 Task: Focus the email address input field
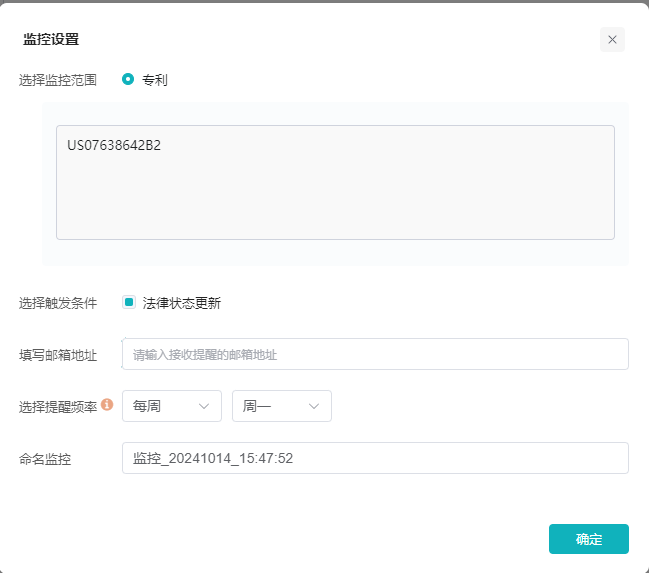coord(375,354)
